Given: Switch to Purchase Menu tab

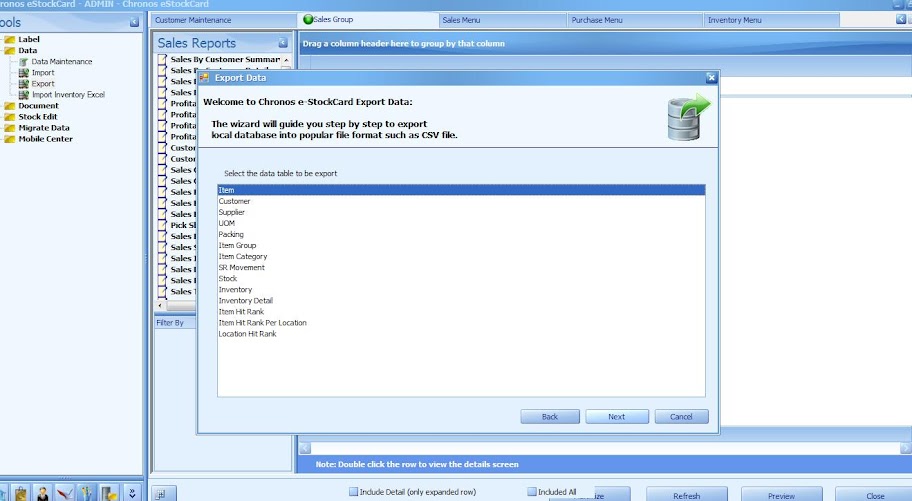Looking at the screenshot, I should coord(635,20).
